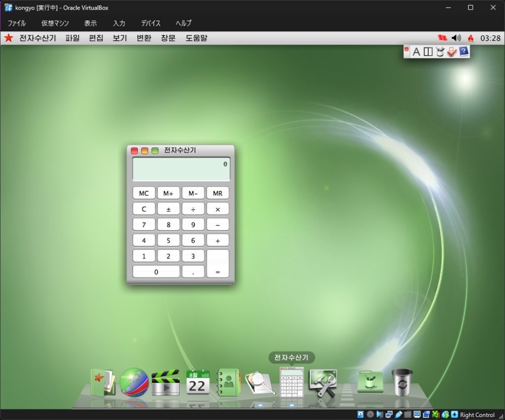
Task: Open VirtualBox ヘルプ menu
Action: pyautogui.click(x=184, y=23)
